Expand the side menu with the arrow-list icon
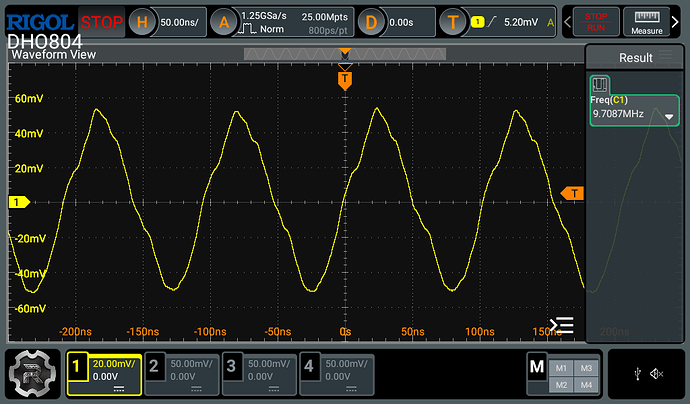The height and width of the screenshot is (404, 690). point(562,325)
